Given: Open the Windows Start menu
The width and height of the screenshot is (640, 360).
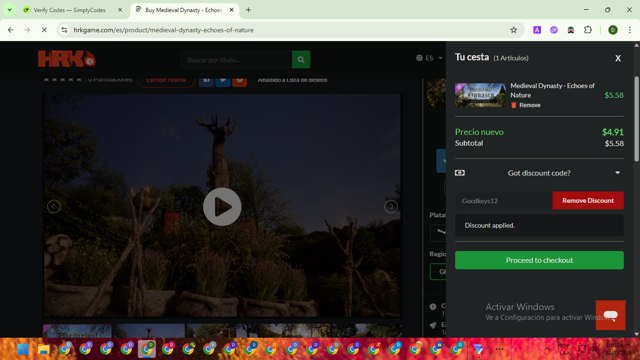Looking at the screenshot, I should coord(23,349).
